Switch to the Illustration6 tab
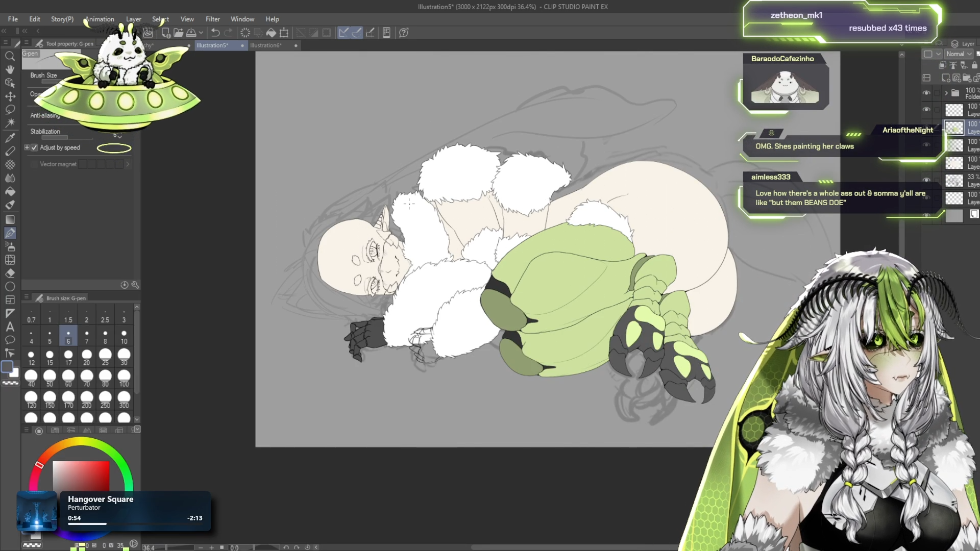The image size is (980, 551). (265, 45)
